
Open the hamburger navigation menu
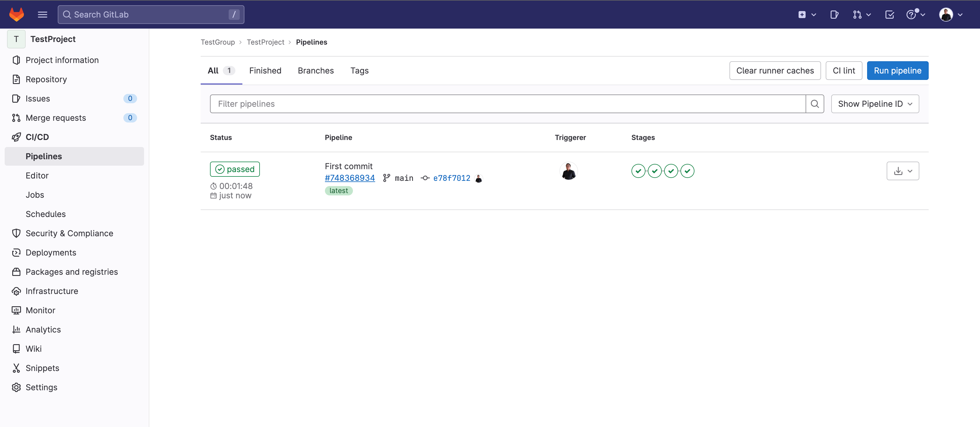coord(43,15)
